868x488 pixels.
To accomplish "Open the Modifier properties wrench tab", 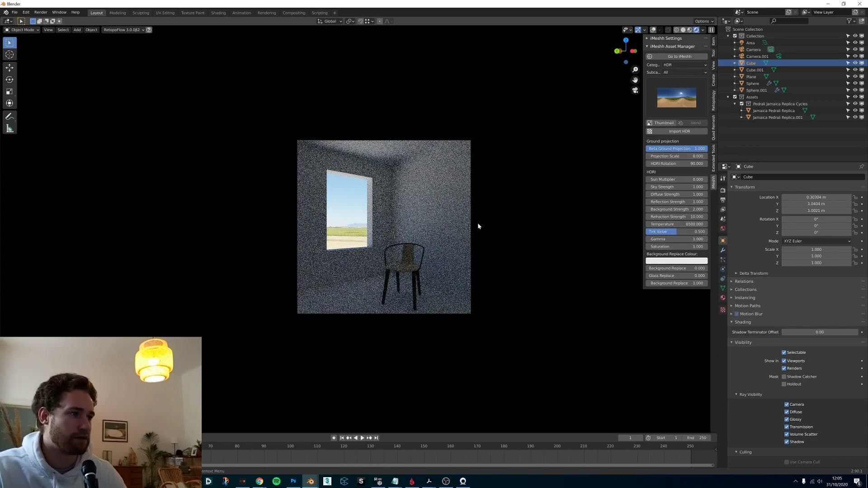I will [722, 250].
